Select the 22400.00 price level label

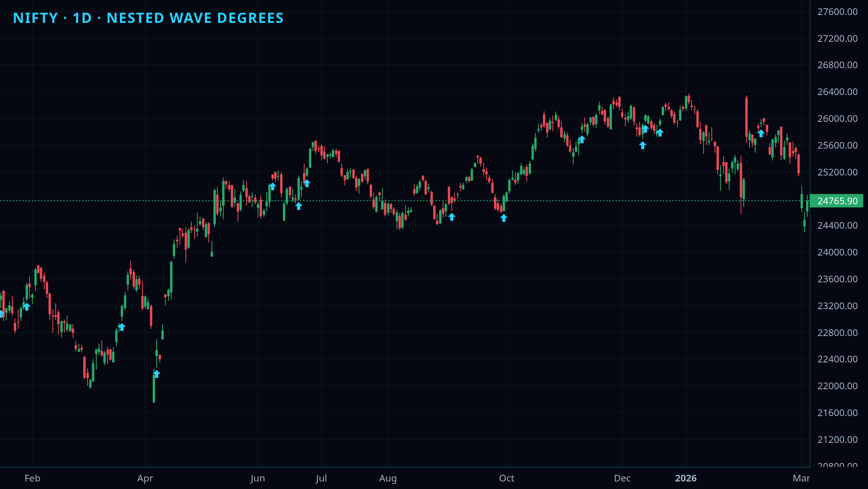click(837, 359)
